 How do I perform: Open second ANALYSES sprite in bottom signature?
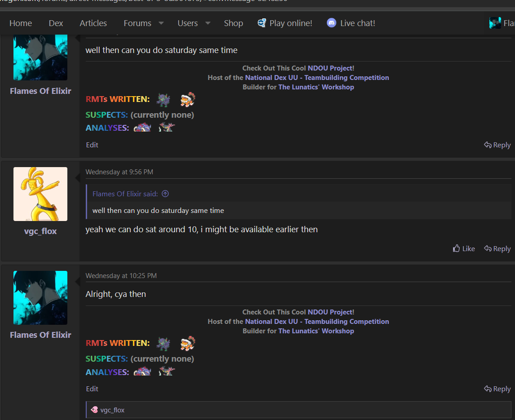(167, 371)
